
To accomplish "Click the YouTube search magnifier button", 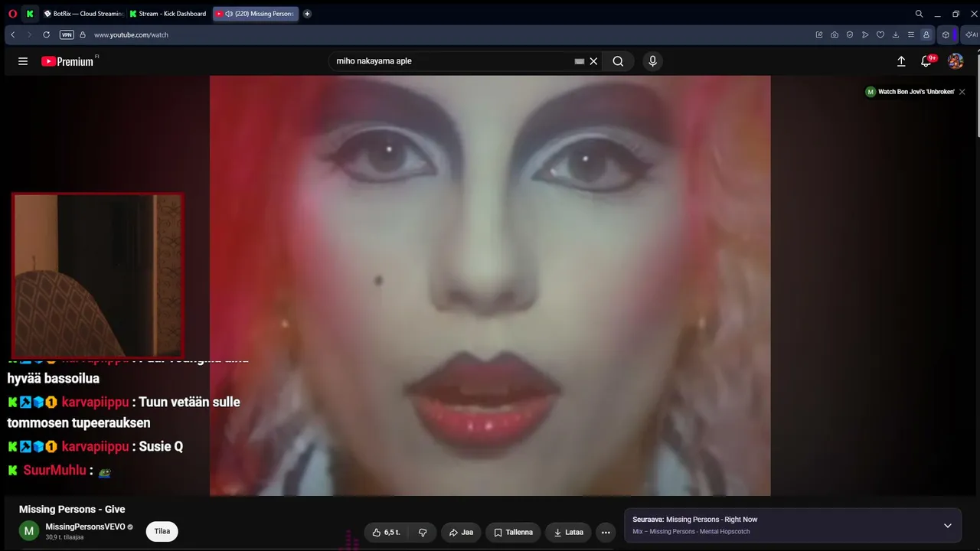I will (618, 61).
